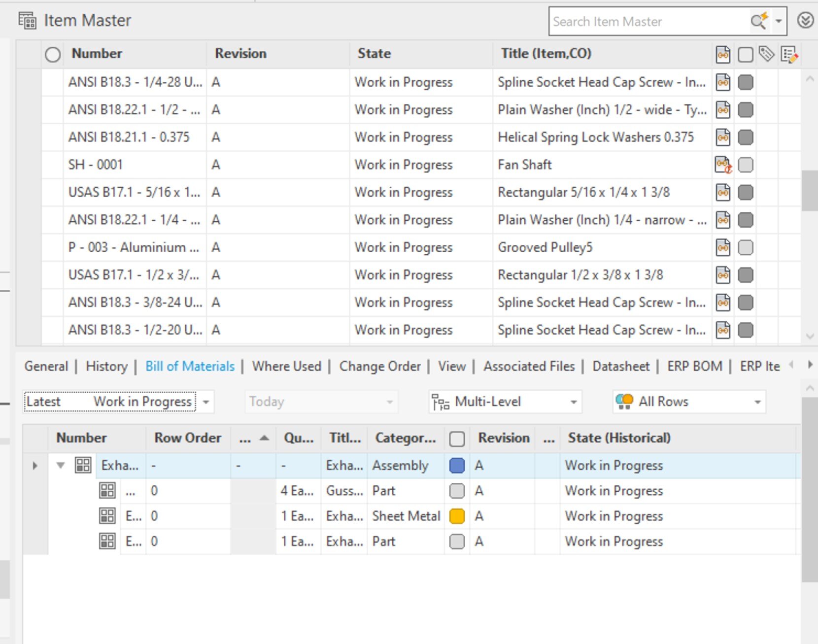Click the checkbox column header icon

pyautogui.click(x=746, y=54)
